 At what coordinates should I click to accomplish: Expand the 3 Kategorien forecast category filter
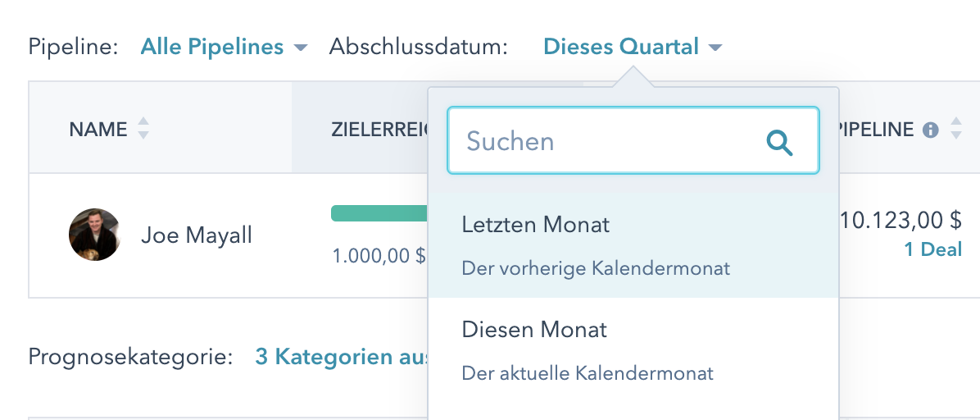(x=342, y=357)
